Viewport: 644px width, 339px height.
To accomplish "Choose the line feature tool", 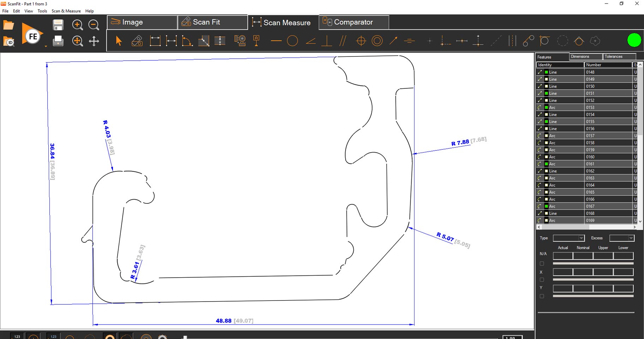I will coord(276,41).
